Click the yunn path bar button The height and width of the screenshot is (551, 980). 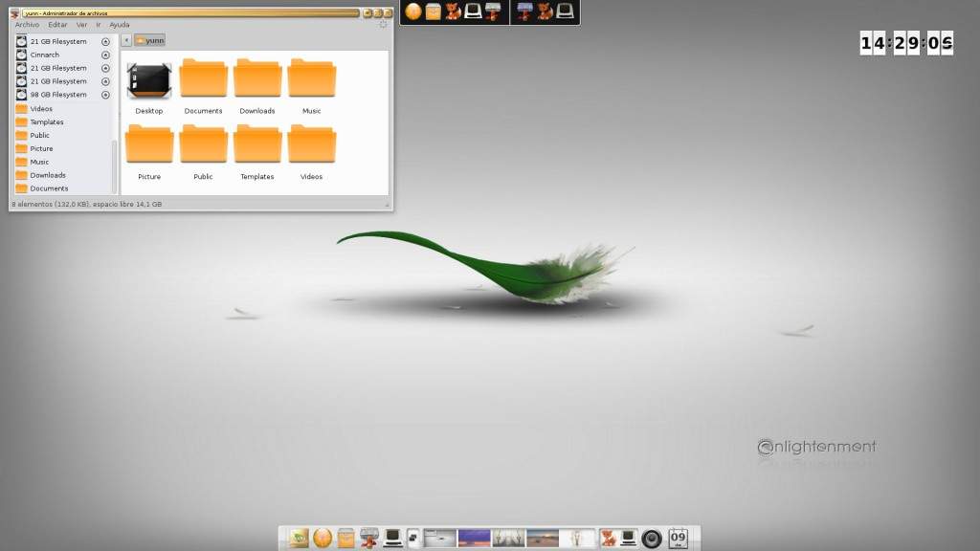[149, 40]
